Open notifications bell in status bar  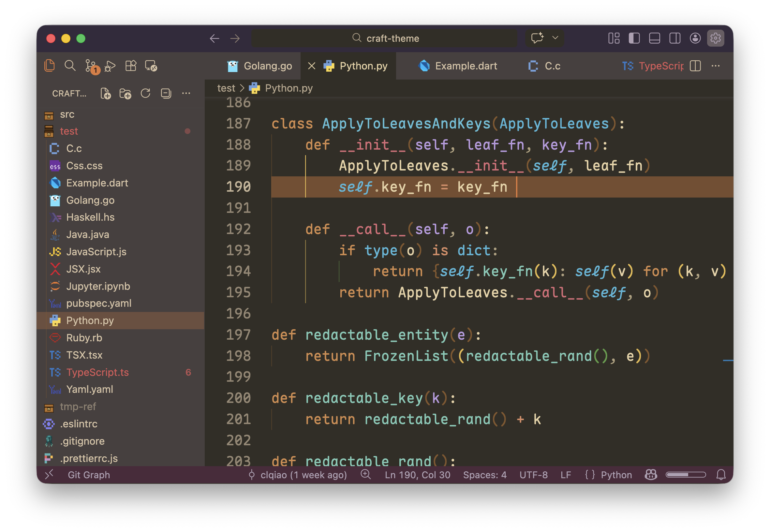click(x=721, y=474)
